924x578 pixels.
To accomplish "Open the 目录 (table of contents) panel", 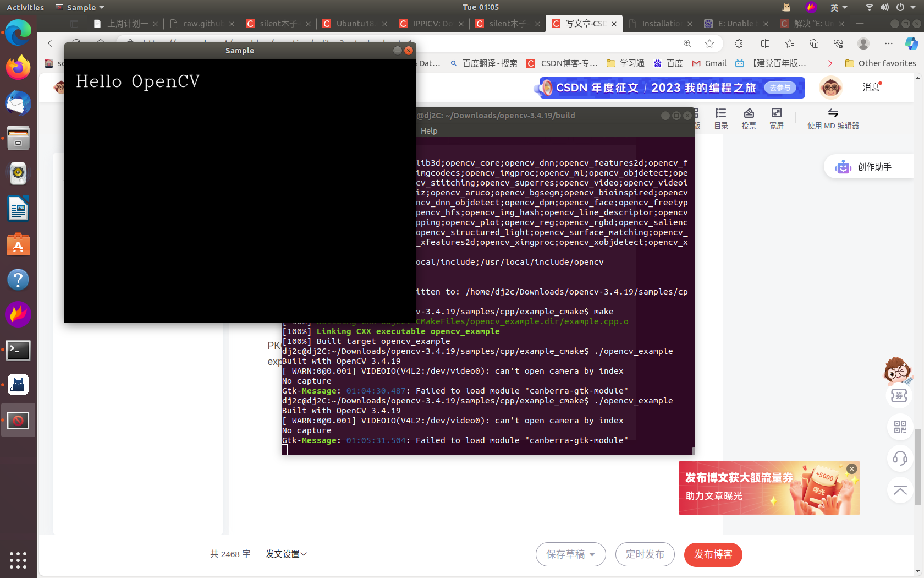I will click(721, 117).
